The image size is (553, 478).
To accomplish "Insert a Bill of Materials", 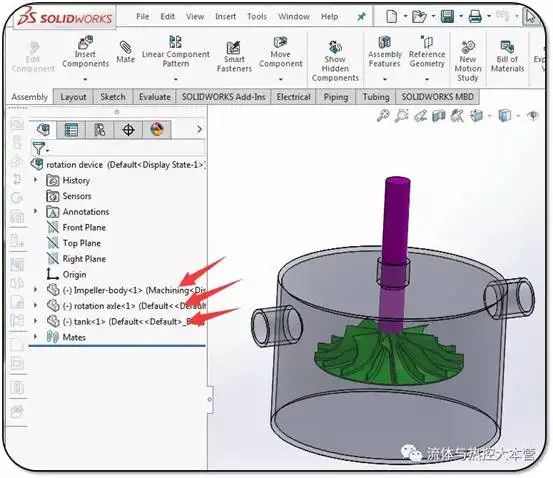I will coord(507,56).
